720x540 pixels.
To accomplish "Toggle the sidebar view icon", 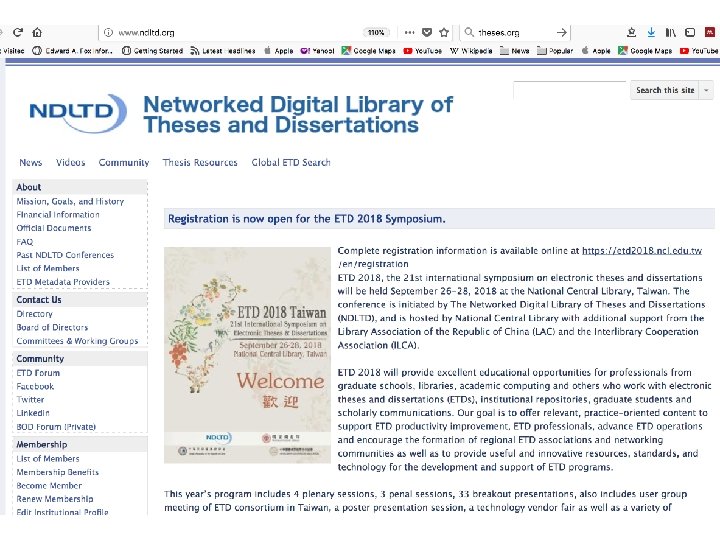I will tap(690, 32).
